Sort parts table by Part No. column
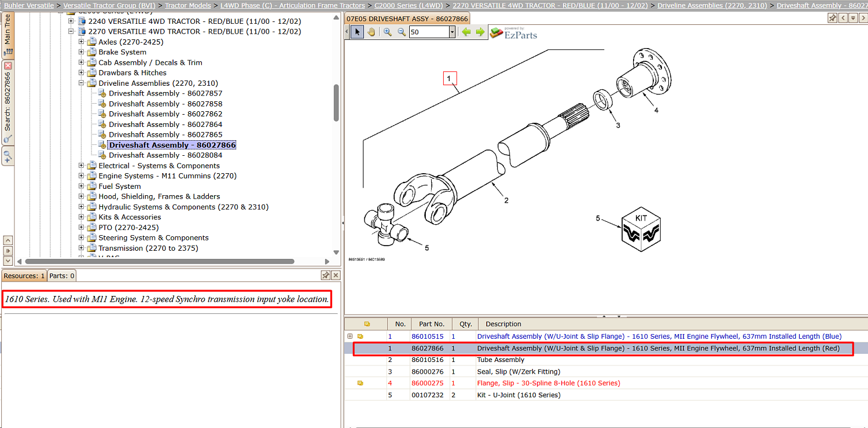The width and height of the screenshot is (868, 428). 431,324
